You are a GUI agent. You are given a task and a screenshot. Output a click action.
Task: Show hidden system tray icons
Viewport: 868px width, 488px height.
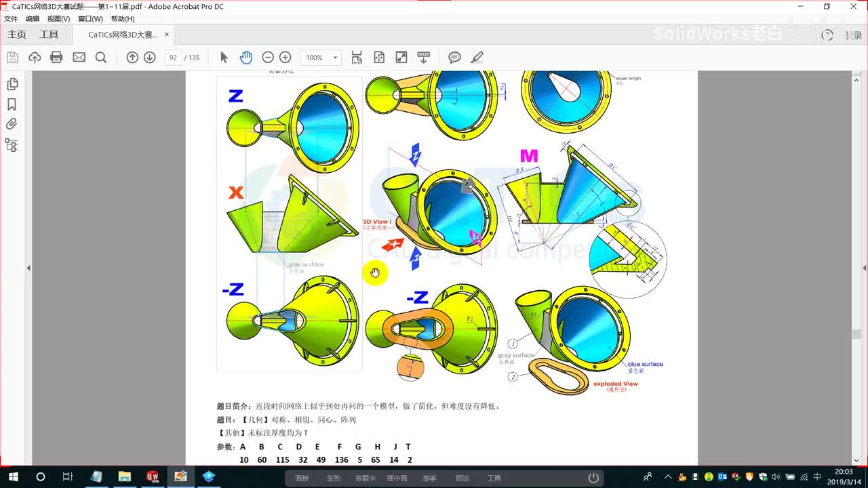(x=668, y=477)
